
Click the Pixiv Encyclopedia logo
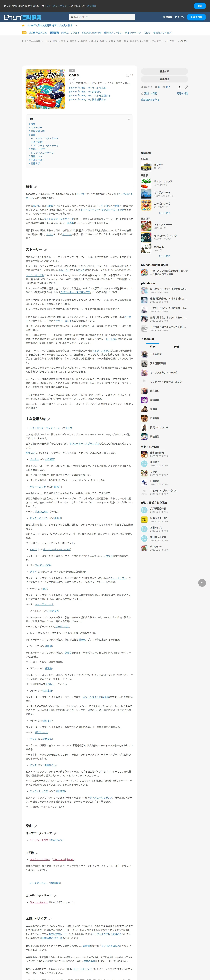22,17
